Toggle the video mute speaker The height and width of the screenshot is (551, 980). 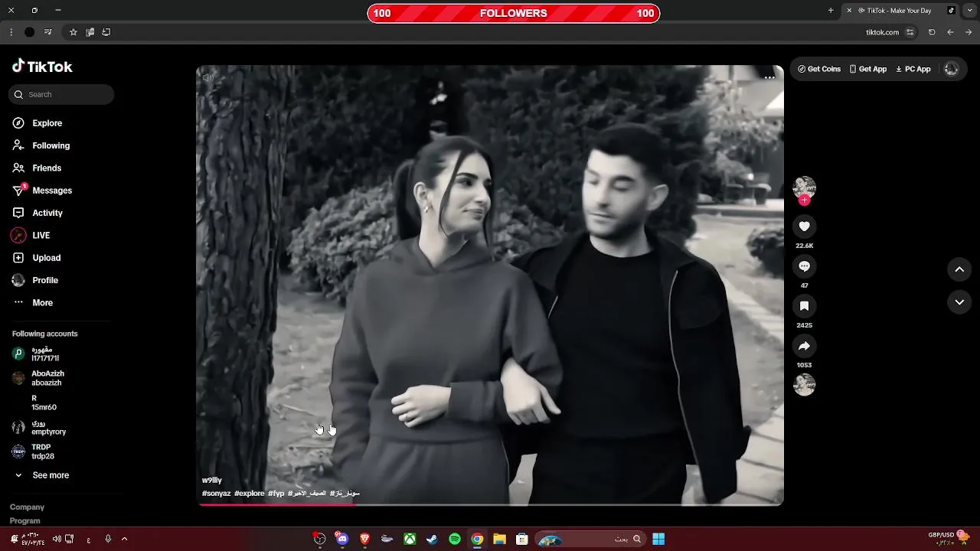[208, 77]
